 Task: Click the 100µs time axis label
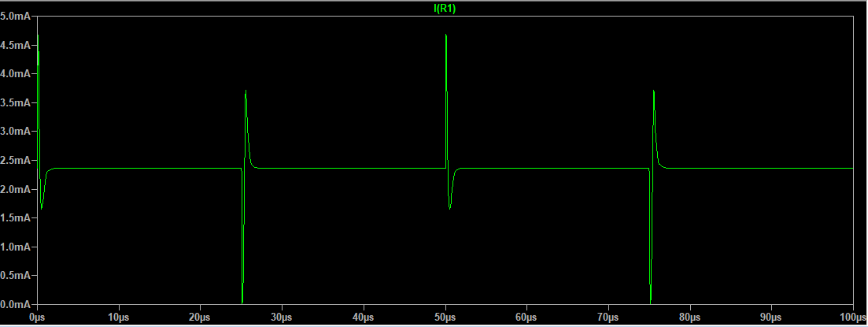click(853, 318)
